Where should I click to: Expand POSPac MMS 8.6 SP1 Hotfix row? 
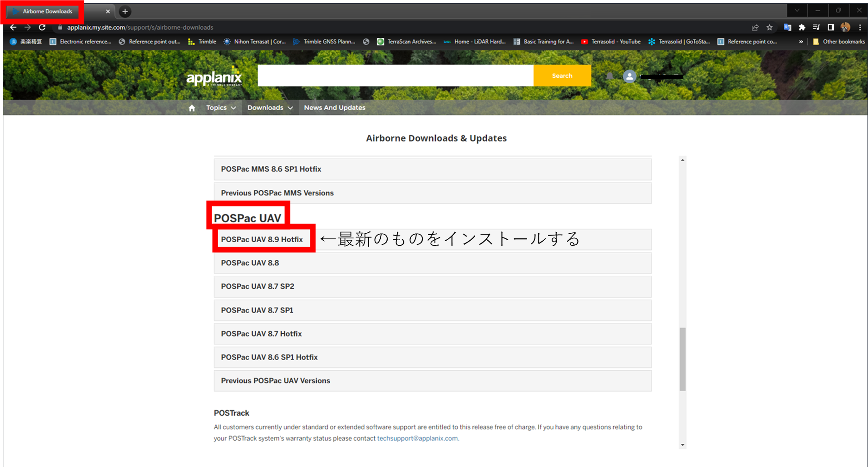(433, 169)
